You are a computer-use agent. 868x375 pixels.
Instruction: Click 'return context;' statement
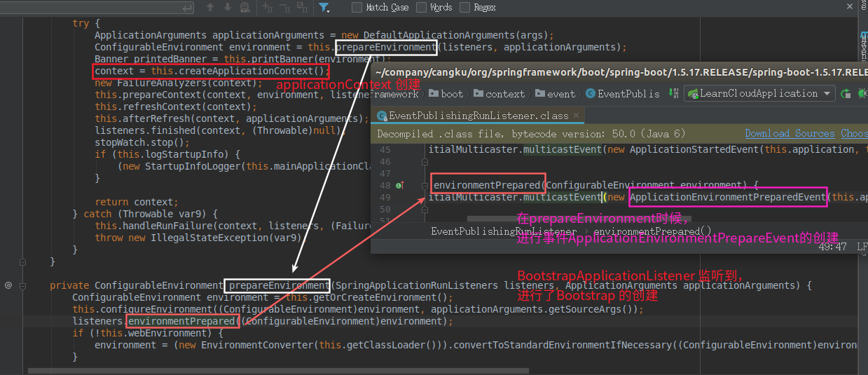click(x=137, y=202)
